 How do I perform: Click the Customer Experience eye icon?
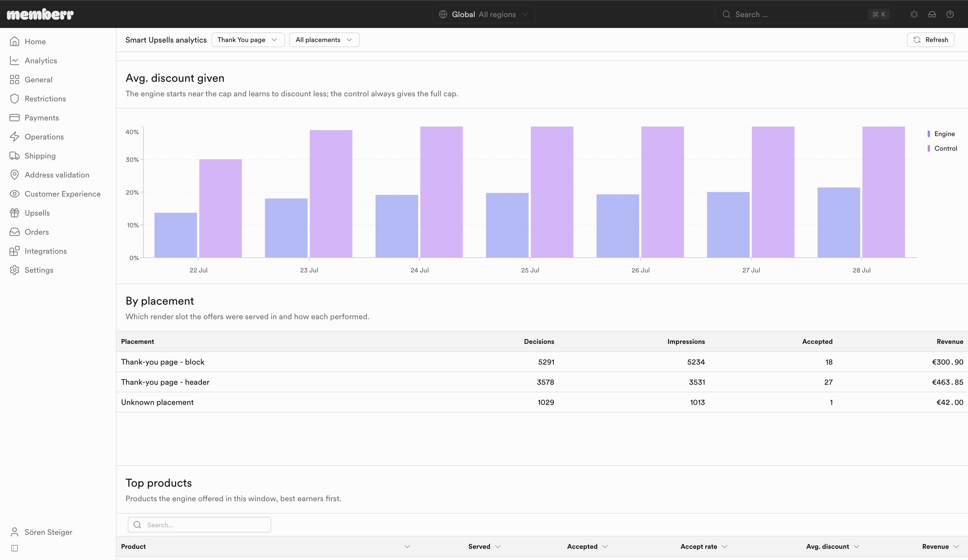(15, 193)
